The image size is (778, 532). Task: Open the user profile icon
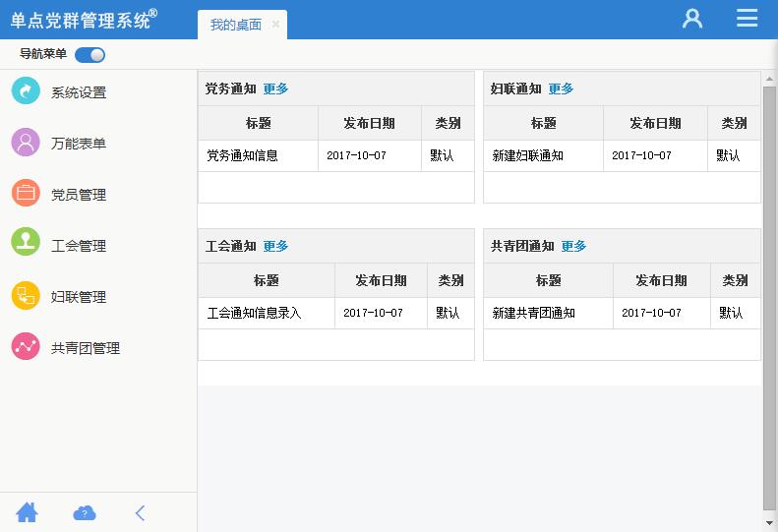(692, 19)
